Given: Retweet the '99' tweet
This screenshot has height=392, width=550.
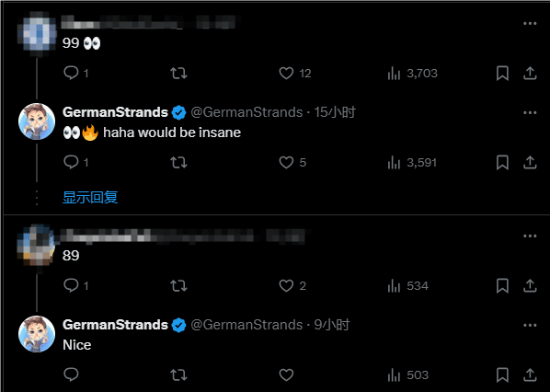Looking at the screenshot, I should pyautogui.click(x=179, y=73).
